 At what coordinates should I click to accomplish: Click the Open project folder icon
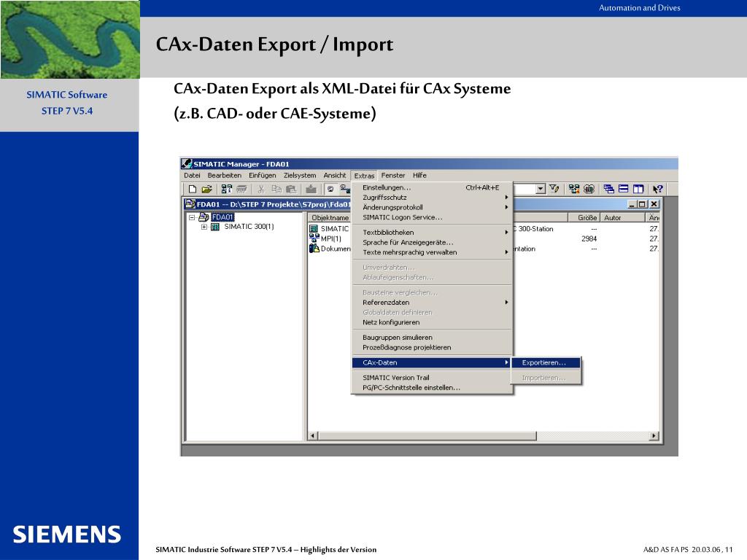[x=206, y=189]
